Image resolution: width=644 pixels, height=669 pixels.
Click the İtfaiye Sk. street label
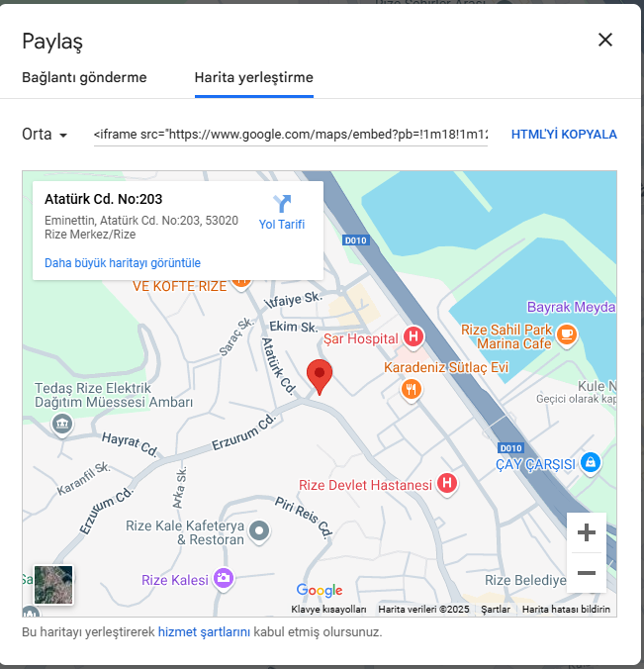click(294, 300)
